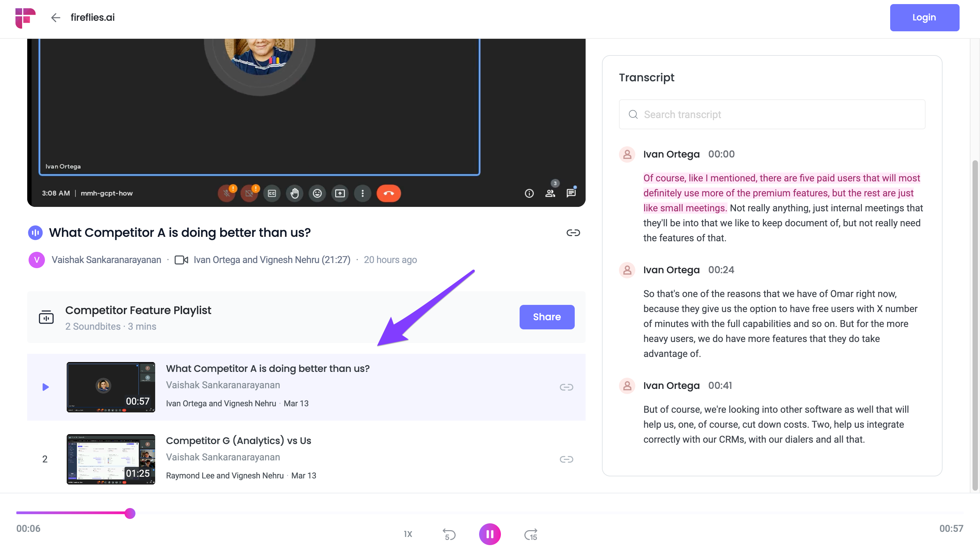Click the playlist icon beside Competitor Feature Playlist

coord(46,317)
